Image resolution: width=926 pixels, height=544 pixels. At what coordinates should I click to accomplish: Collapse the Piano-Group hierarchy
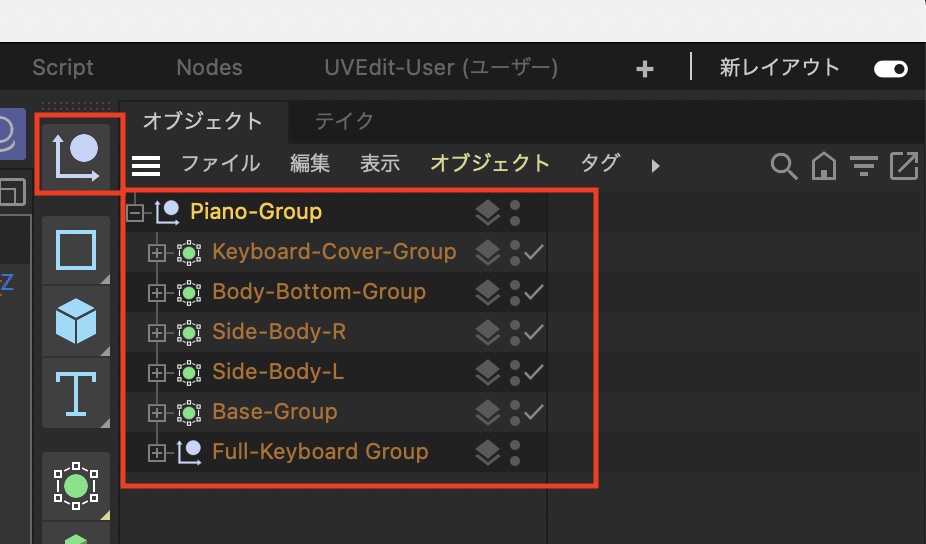pos(135,213)
